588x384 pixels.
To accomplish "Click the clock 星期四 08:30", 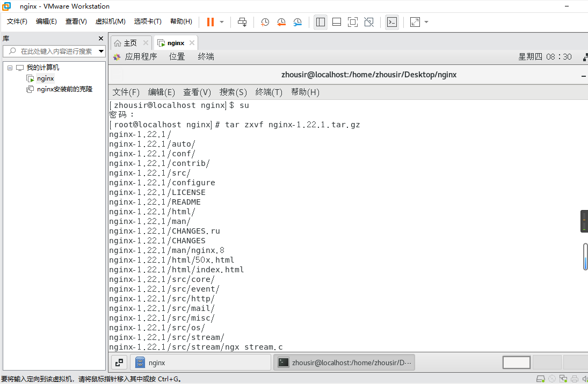I will [545, 56].
